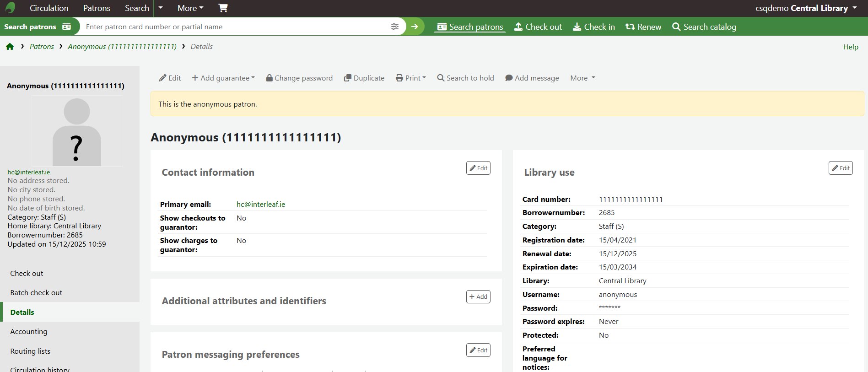
Task: Add additional attributes and identifiers
Action: click(478, 297)
